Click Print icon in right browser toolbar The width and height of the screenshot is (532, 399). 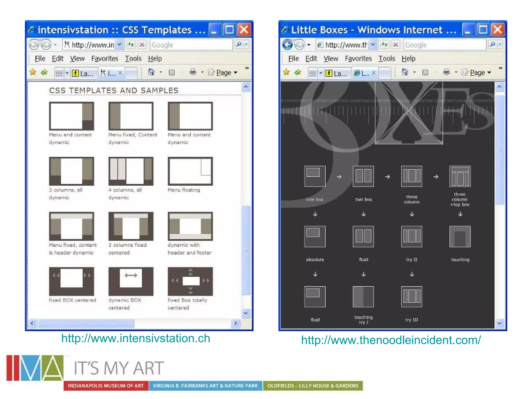(447, 72)
